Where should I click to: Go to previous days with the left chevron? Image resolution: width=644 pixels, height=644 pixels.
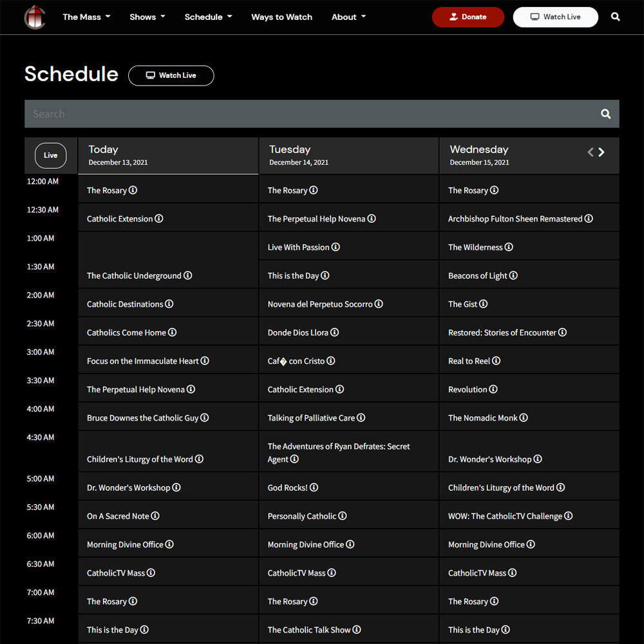coord(590,153)
